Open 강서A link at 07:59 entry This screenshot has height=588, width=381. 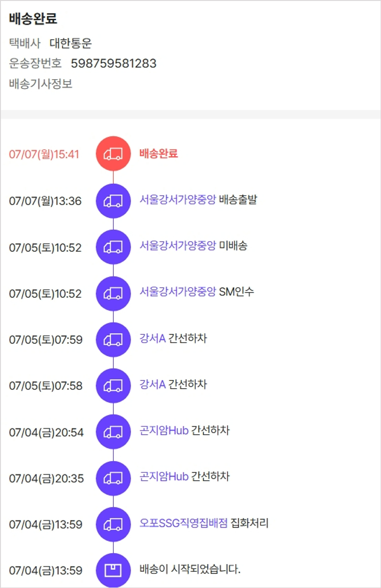pyautogui.click(x=152, y=338)
